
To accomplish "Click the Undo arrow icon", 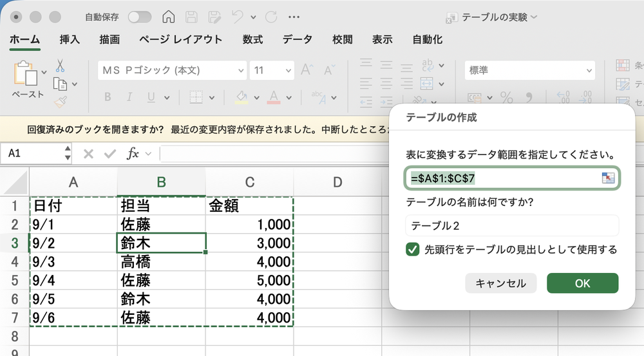I will coord(237,17).
